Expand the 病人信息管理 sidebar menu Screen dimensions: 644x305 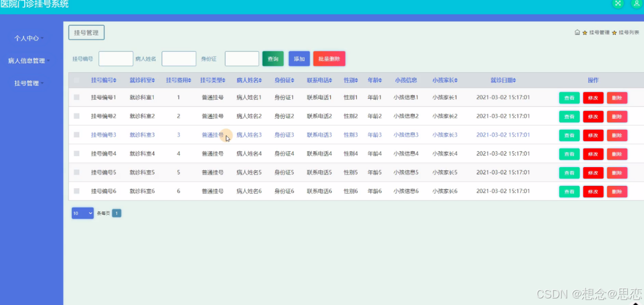(29, 61)
